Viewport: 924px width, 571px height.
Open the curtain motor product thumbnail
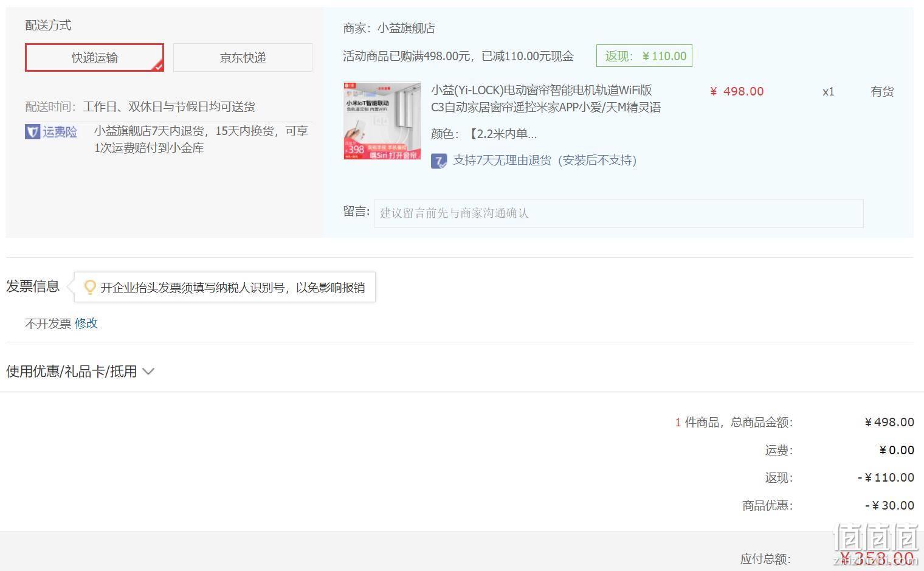click(382, 121)
